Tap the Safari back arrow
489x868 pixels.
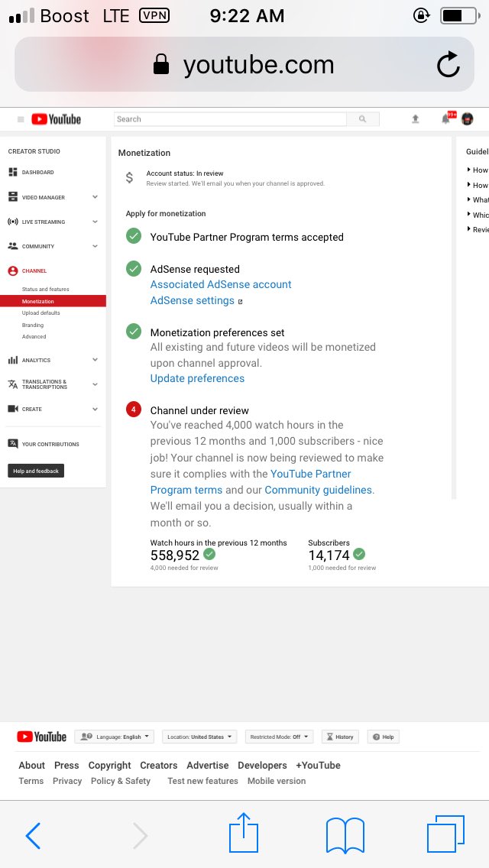(x=33, y=835)
